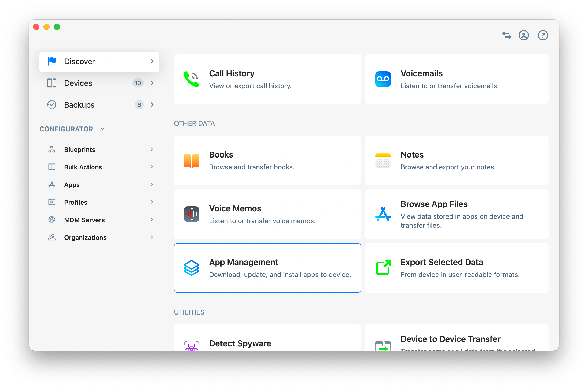
Task: Click the Devices sidebar icon
Action: tap(52, 83)
